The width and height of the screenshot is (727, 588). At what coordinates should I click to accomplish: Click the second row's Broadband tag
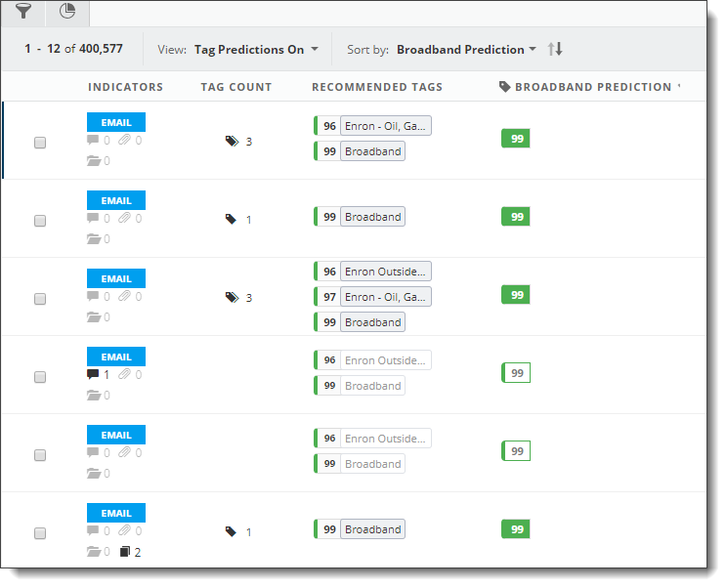(372, 217)
